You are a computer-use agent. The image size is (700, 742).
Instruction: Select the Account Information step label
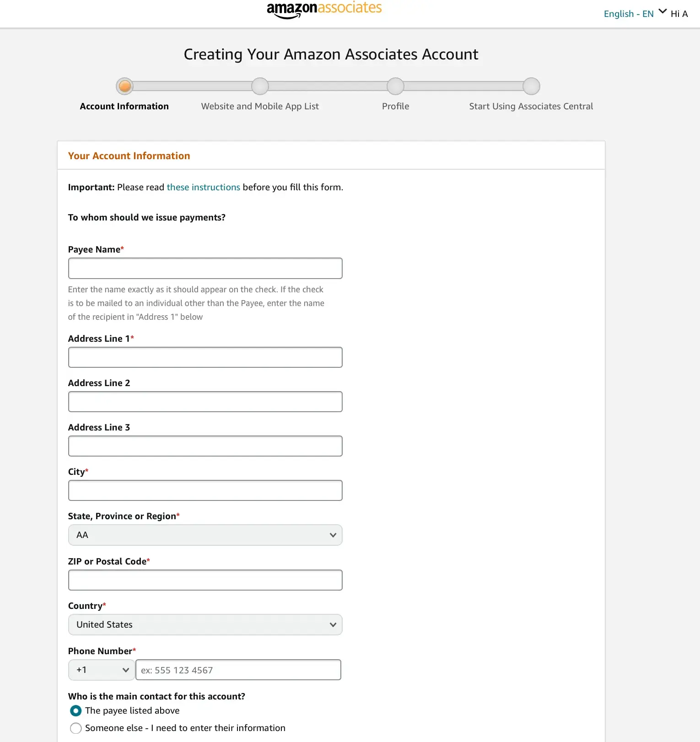point(124,106)
